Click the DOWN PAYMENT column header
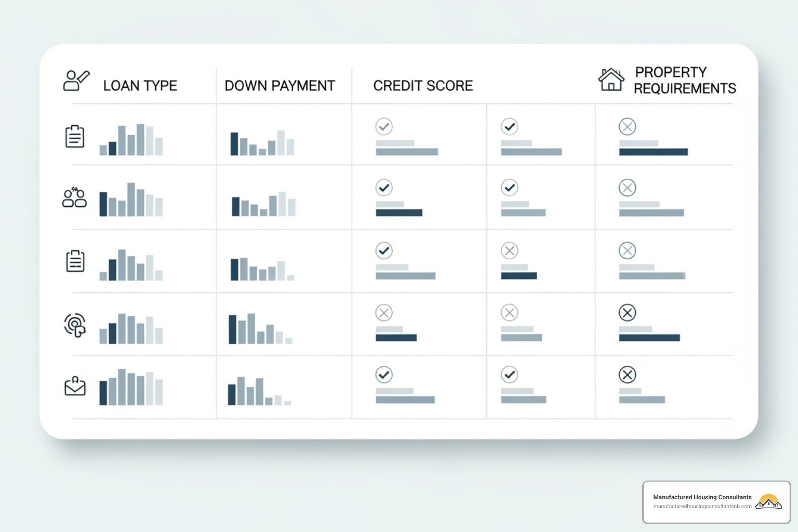This screenshot has height=532, width=798. pyautogui.click(x=280, y=86)
